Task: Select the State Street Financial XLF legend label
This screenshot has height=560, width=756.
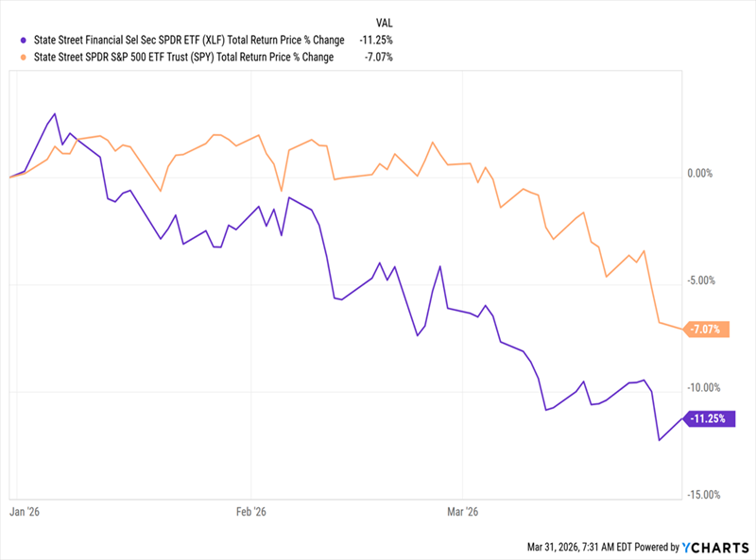Action: 183,40
